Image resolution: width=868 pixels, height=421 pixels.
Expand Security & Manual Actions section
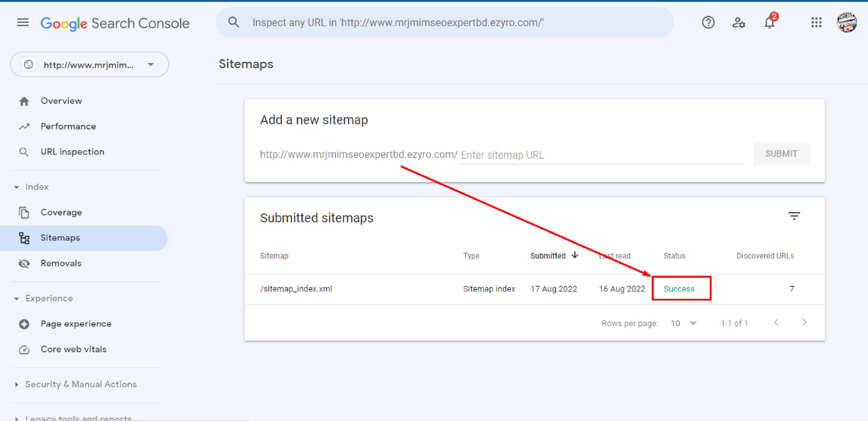(16, 384)
